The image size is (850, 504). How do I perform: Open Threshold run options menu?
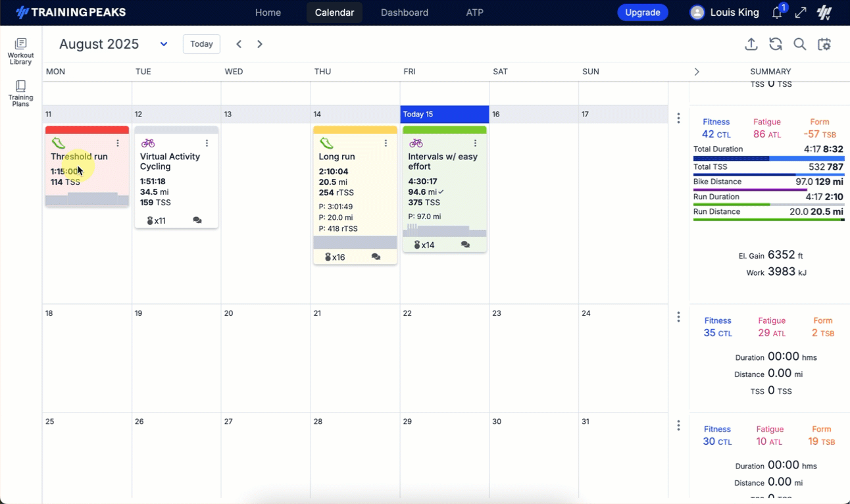click(x=118, y=143)
